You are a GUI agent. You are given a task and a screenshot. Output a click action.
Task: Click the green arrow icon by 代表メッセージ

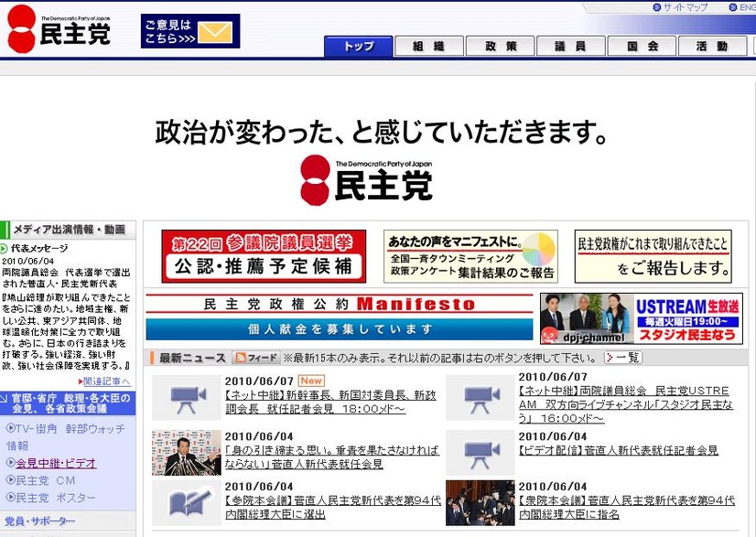4,249
